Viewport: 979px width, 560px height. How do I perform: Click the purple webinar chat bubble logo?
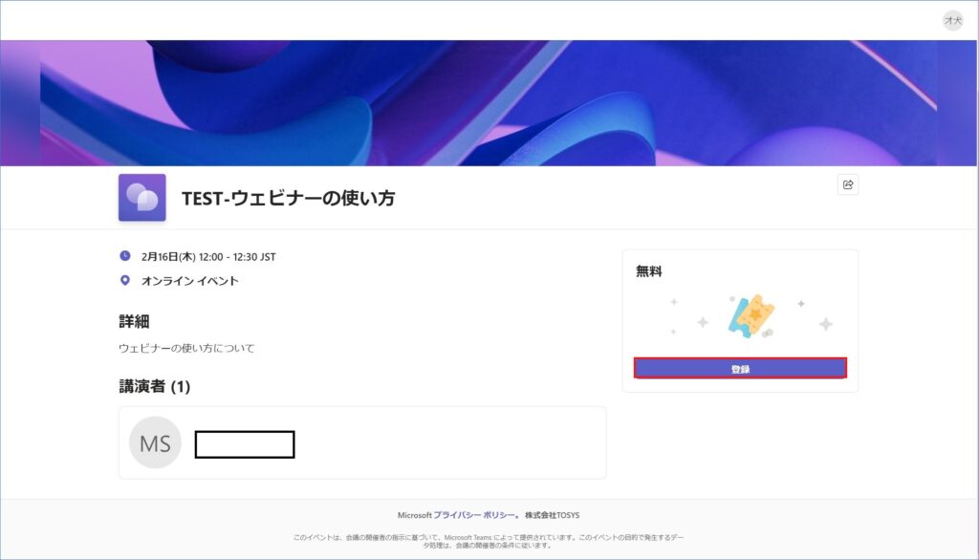click(141, 198)
